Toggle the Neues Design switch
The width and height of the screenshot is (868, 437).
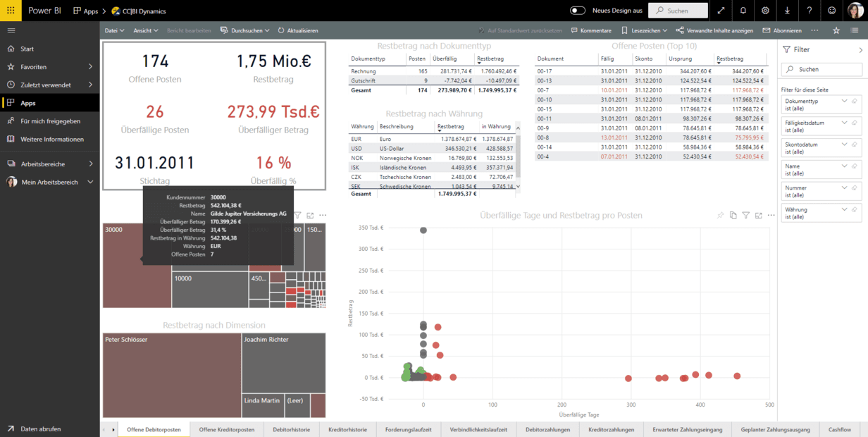tap(578, 11)
